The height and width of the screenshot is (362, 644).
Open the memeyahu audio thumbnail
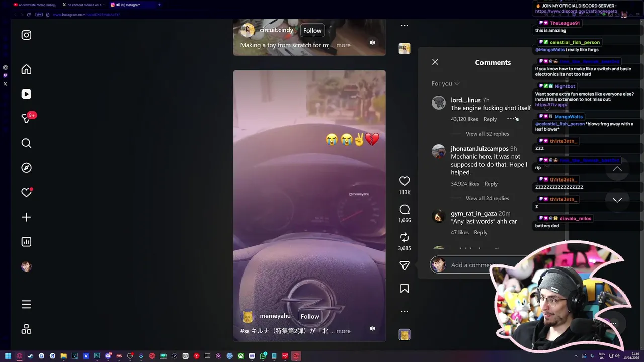[x=405, y=334]
